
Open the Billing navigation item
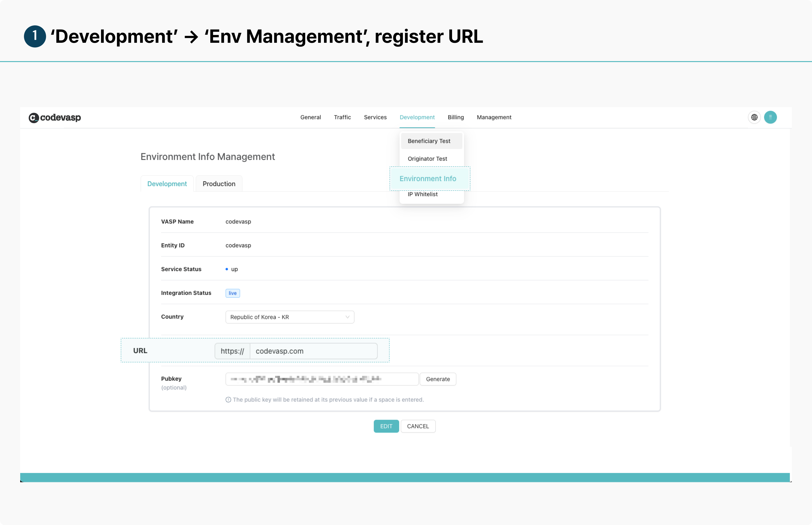[456, 117]
